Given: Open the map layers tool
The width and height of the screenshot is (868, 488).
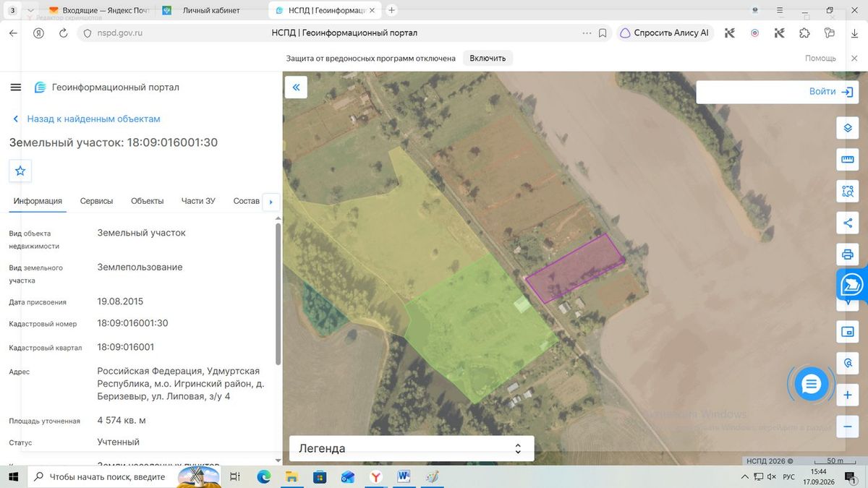Looking at the screenshot, I should 847,129.
